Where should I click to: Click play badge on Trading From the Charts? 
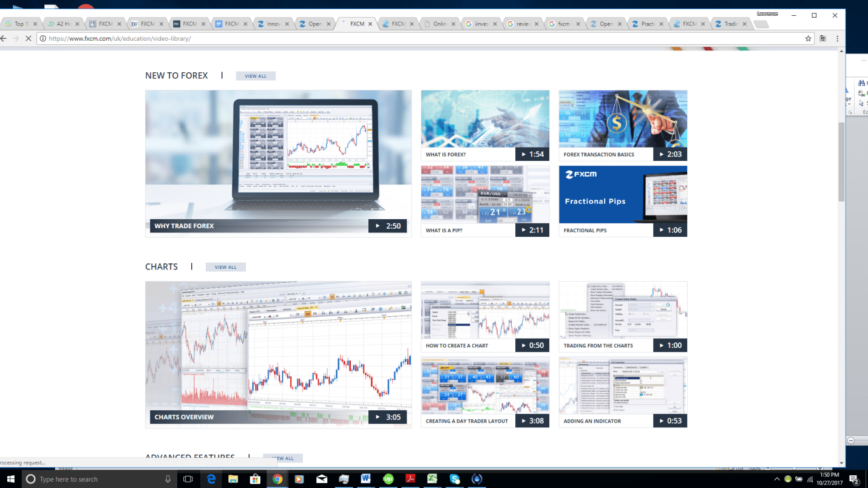pyautogui.click(x=670, y=345)
